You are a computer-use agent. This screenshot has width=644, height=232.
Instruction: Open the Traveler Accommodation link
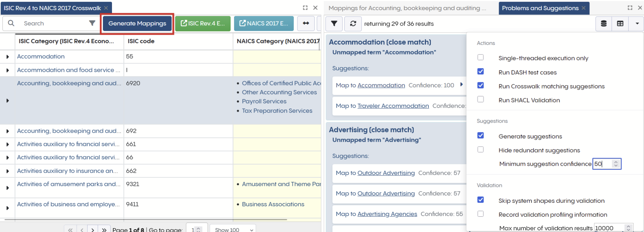point(393,106)
